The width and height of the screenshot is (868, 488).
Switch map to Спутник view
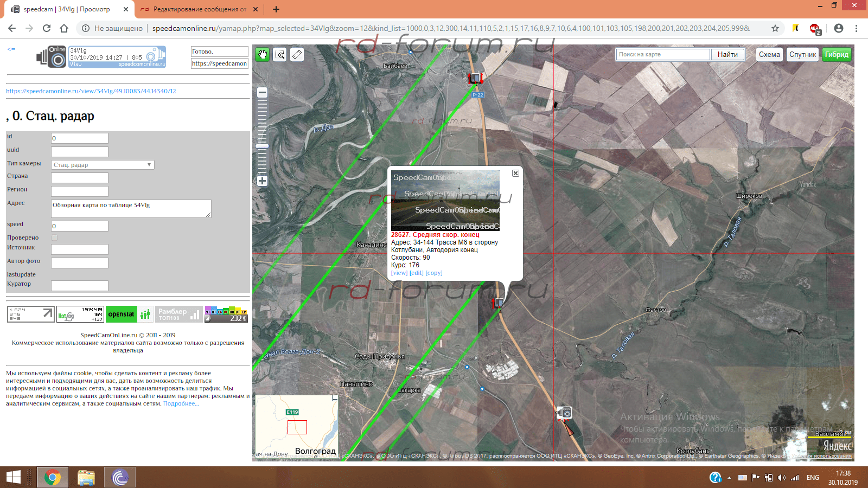[x=802, y=54]
